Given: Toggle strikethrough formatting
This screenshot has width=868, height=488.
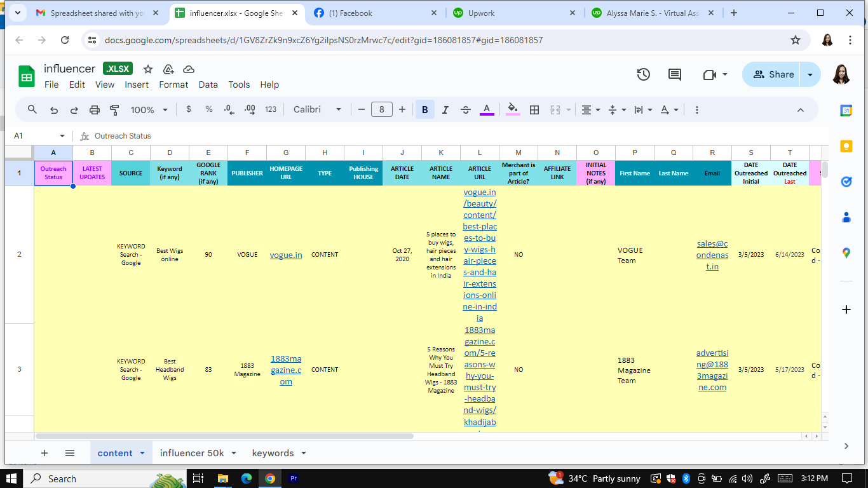Looking at the screenshot, I should click(465, 110).
